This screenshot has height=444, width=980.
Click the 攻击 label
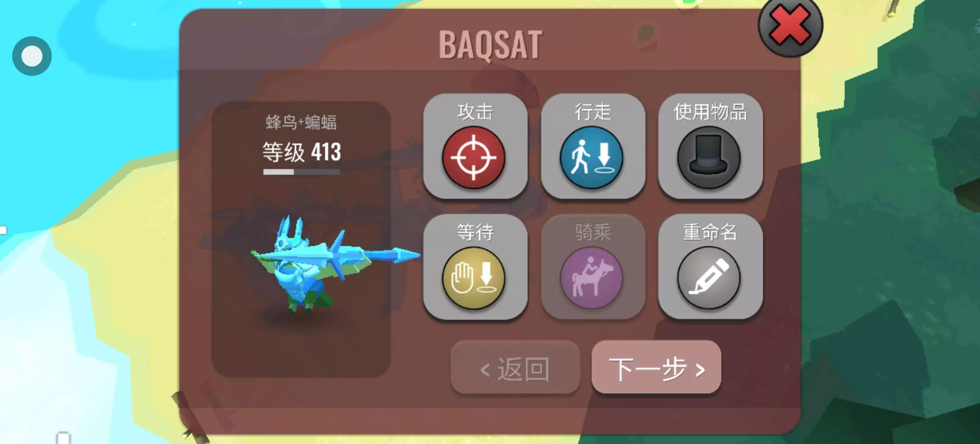475,112
